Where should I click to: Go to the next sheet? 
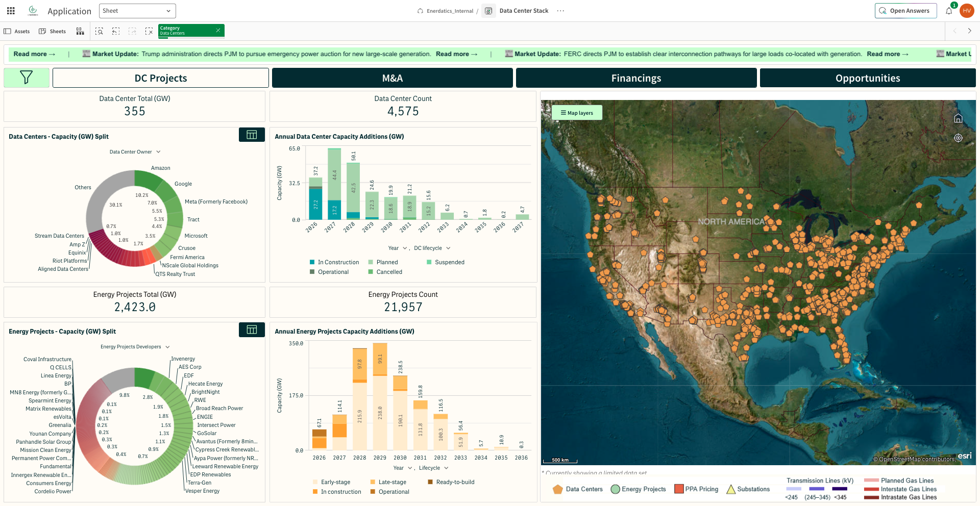pos(970,31)
